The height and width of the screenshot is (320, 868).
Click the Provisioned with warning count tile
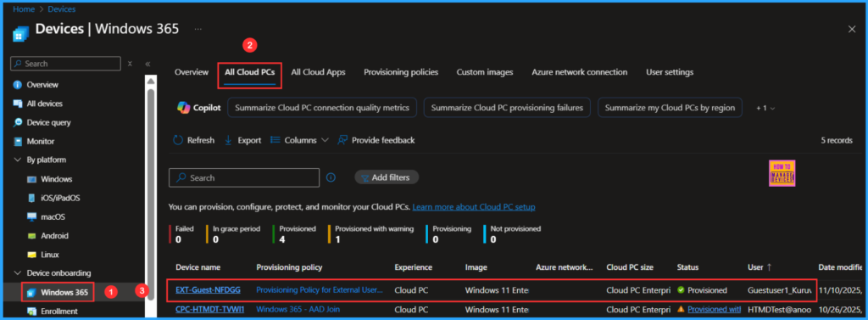click(x=371, y=234)
